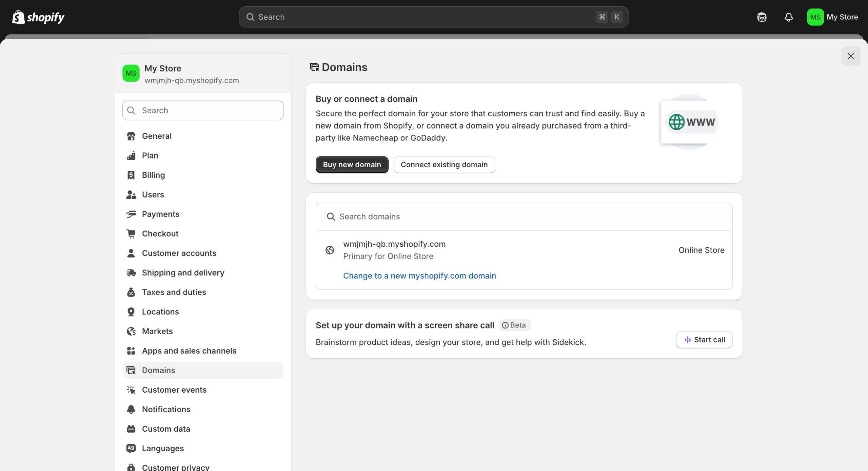Click the Markets globe icon
Image resolution: width=868 pixels, height=471 pixels.
click(x=131, y=331)
